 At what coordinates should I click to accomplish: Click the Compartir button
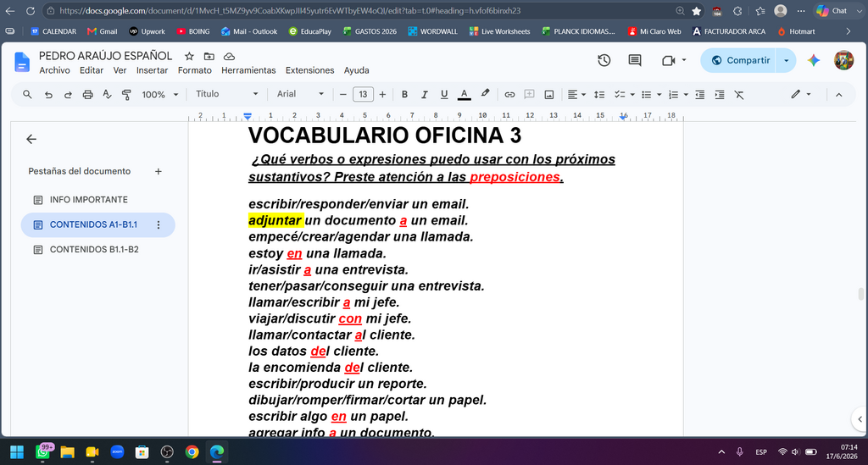(x=741, y=60)
